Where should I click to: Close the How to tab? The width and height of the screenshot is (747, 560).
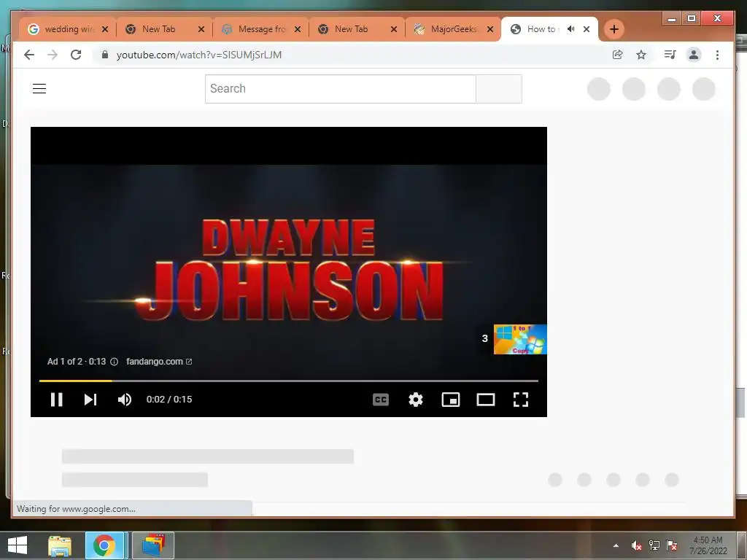click(x=587, y=29)
